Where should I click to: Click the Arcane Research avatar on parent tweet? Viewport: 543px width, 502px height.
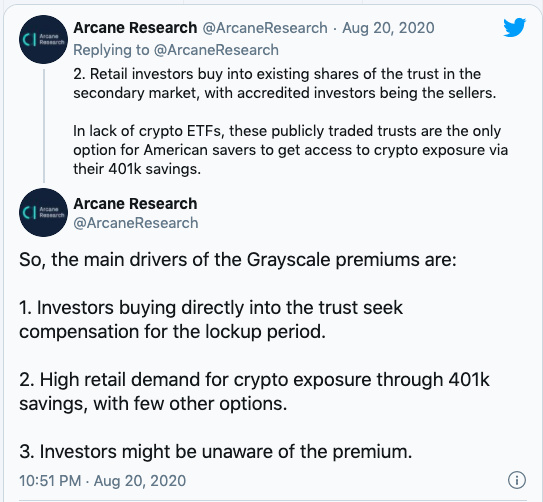[43, 39]
